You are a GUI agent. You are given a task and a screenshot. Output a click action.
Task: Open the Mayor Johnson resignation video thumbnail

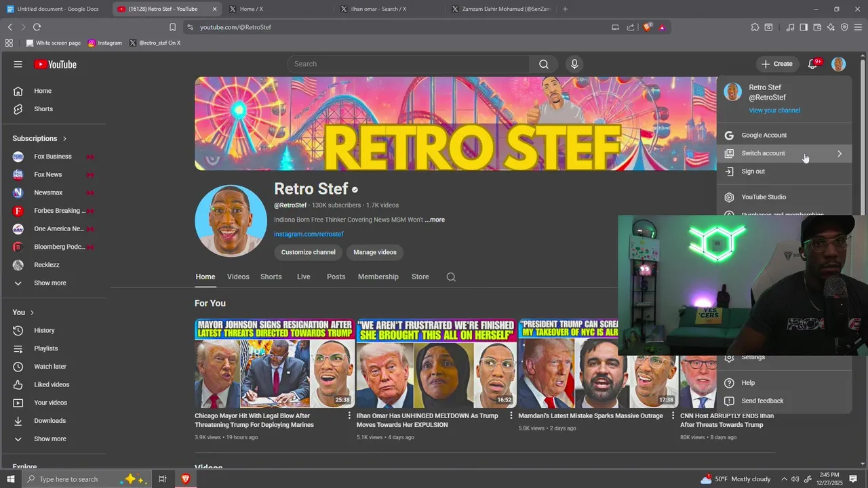(x=274, y=363)
